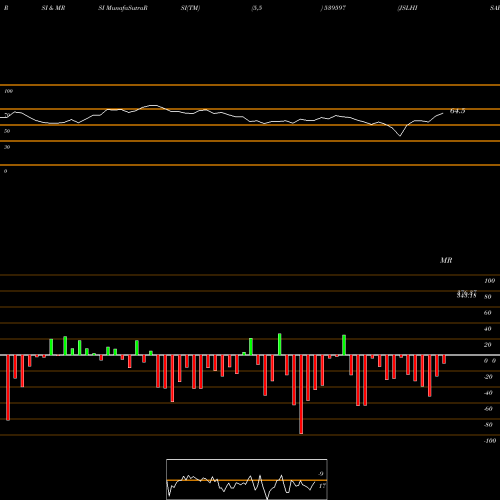Click the 'MR' title above the bar chart
The width and height of the screenshot is (500, 500).
(446, 260)
